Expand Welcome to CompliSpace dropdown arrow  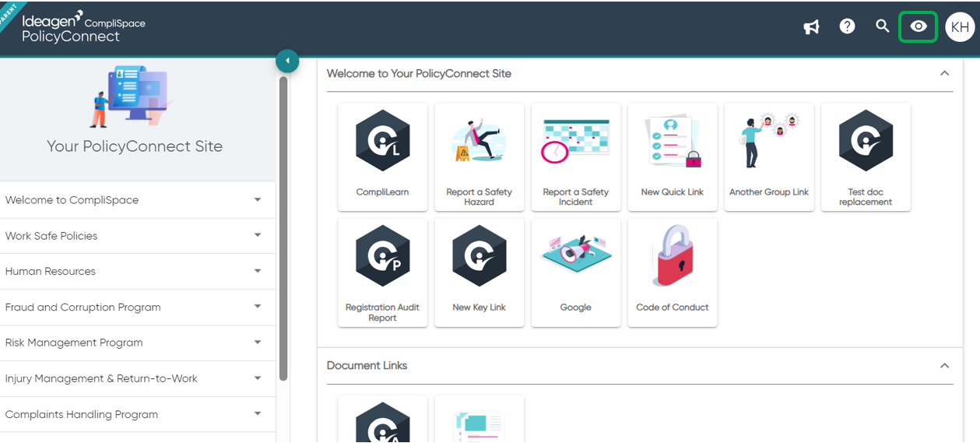pos(258,200)
